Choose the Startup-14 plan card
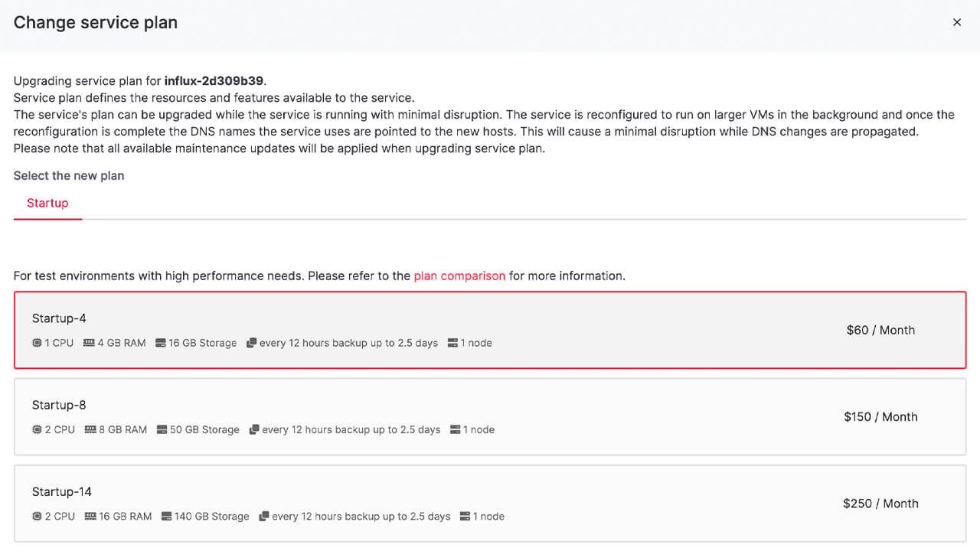This screenshot has width=980, height=551. coord(490,503)
